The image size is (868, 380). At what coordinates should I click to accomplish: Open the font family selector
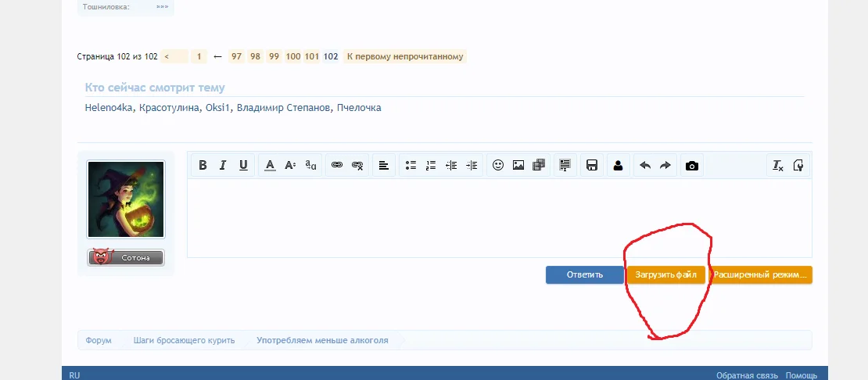(x=310, y=166)
